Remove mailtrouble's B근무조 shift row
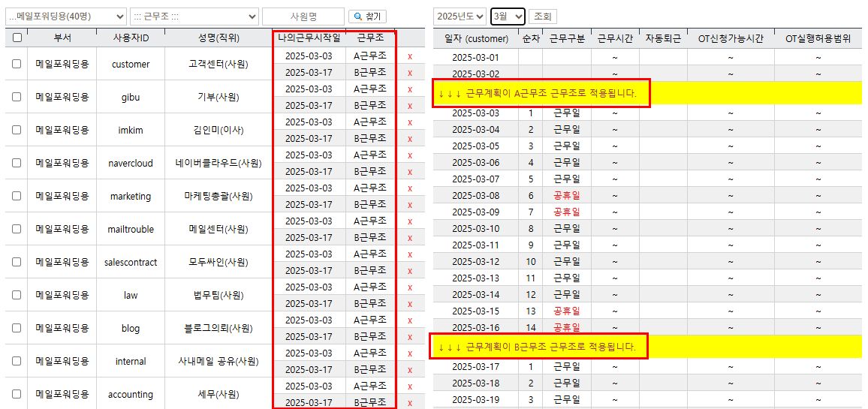 point(409,238)
